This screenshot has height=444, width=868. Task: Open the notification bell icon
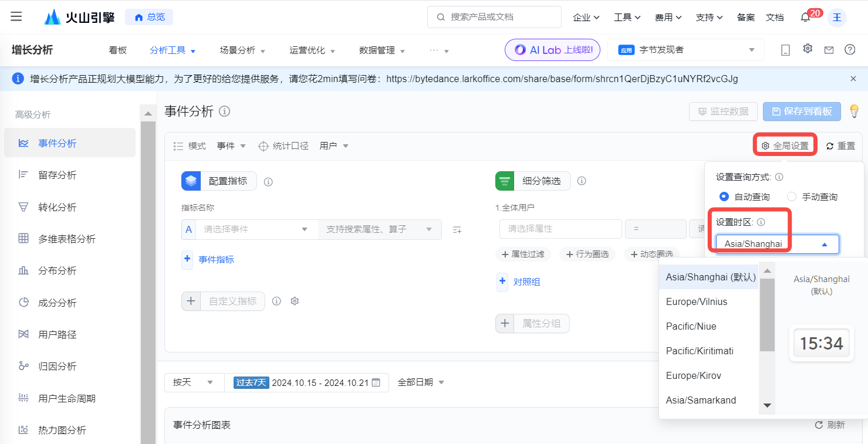coord(805,18)
